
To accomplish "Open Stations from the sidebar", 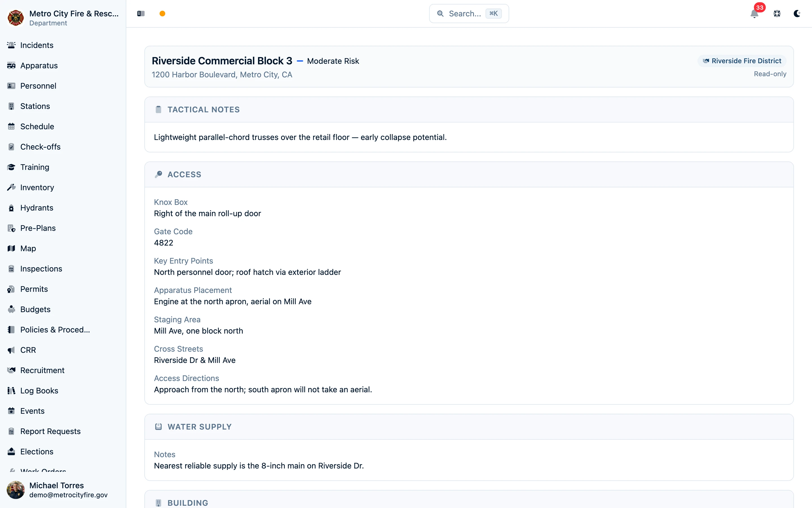I will click(63, 106).
